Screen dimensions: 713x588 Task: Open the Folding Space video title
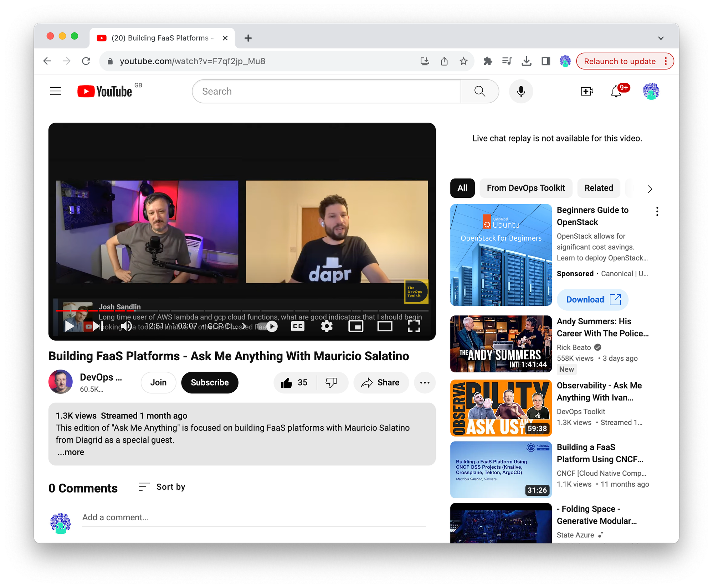tap(597, 515)
